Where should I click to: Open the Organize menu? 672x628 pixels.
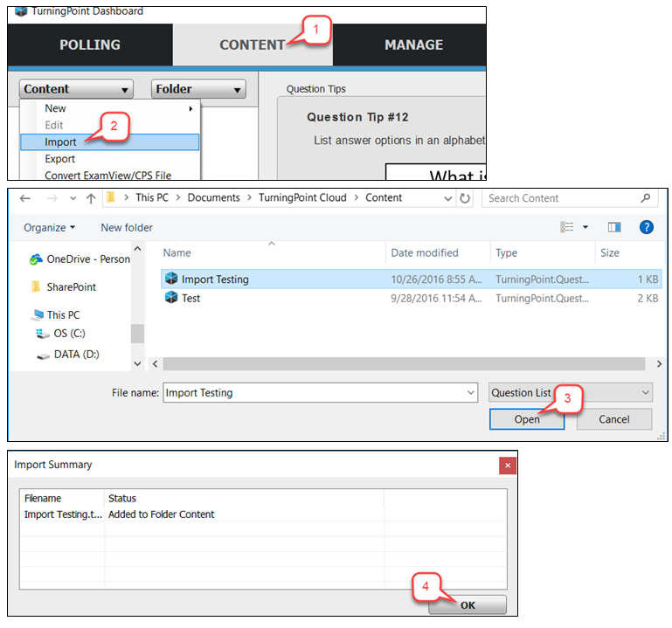[49, 227]
